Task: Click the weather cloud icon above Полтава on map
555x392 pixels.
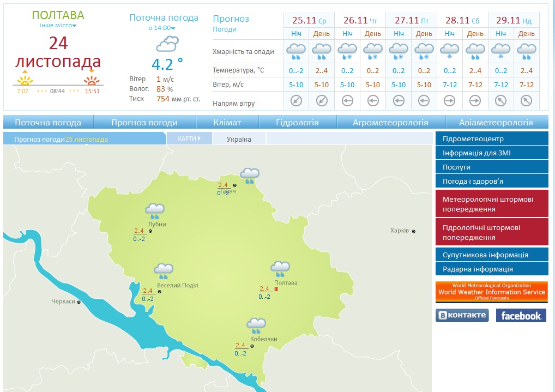Action: coord(280,268)
